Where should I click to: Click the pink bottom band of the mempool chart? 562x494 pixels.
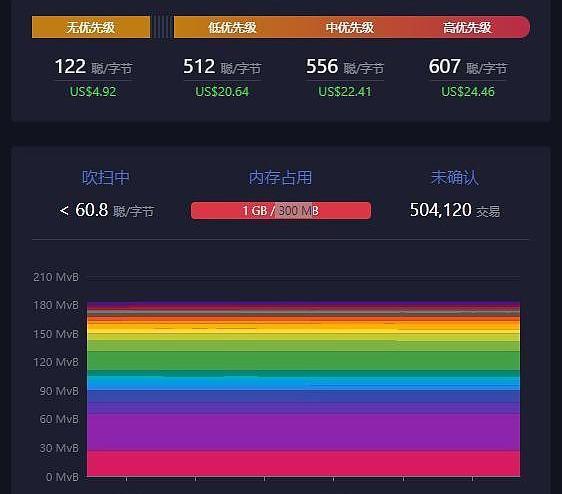tap(304, 463)
